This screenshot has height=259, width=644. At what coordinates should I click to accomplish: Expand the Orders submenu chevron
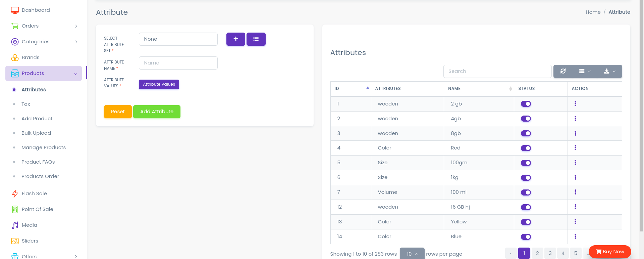[76, 26]
